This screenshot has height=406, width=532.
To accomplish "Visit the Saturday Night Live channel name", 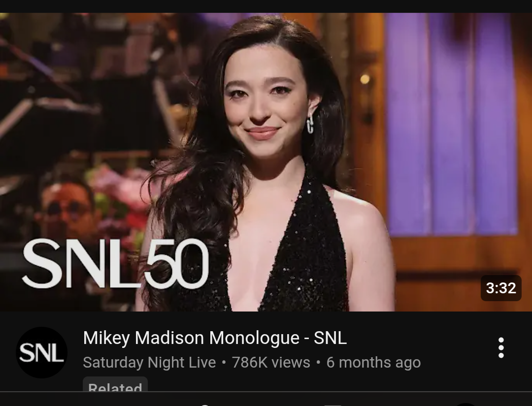I will (x=149, y=363).
